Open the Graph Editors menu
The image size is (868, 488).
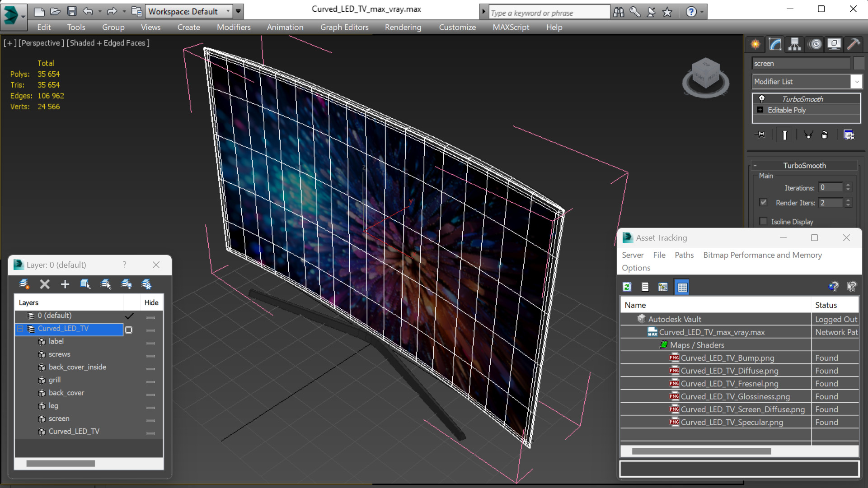(344, 27)
